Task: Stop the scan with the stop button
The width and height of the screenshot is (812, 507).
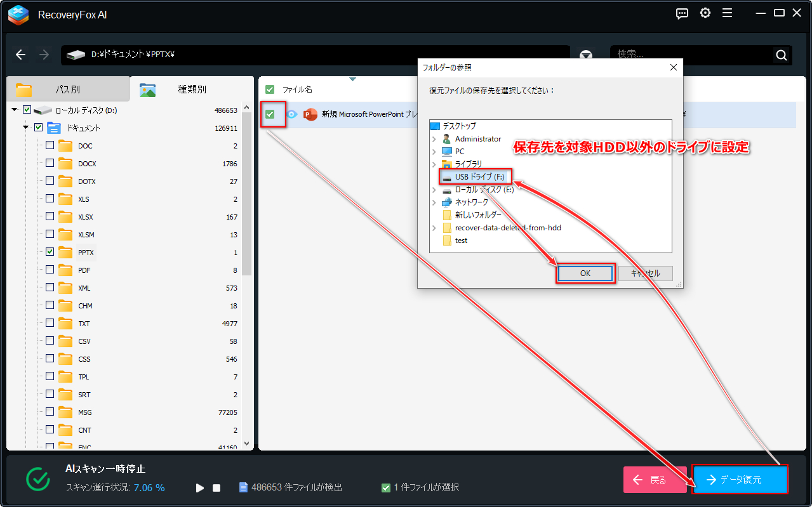Action: [x=216, y=488]
